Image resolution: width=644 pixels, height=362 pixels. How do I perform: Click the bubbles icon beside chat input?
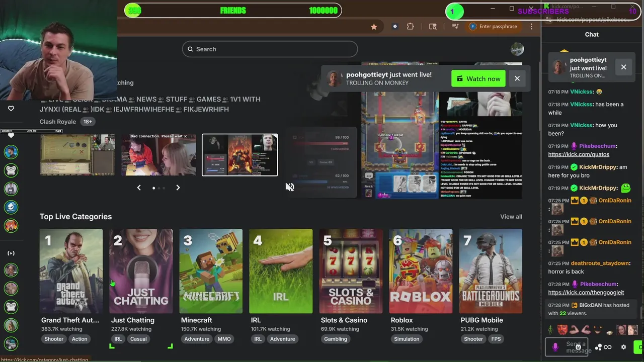tap(599, 347)
